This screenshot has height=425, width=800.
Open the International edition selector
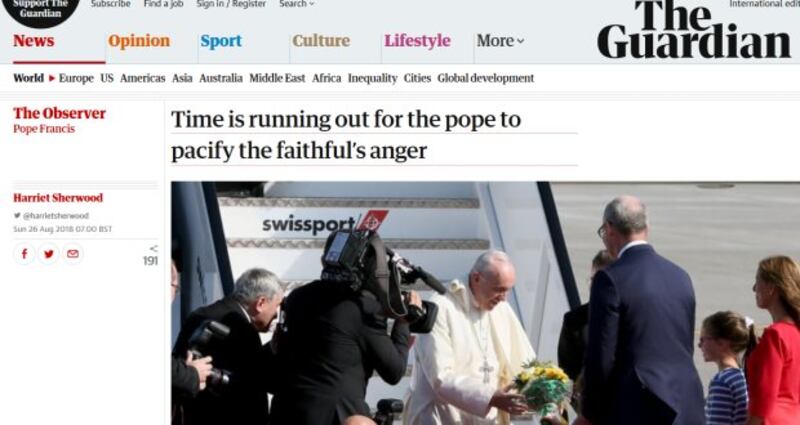[x=764, y=4]
